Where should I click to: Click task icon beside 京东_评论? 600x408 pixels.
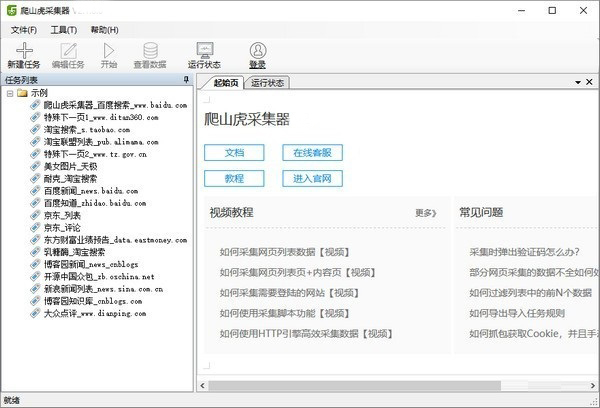pos(35,227)
